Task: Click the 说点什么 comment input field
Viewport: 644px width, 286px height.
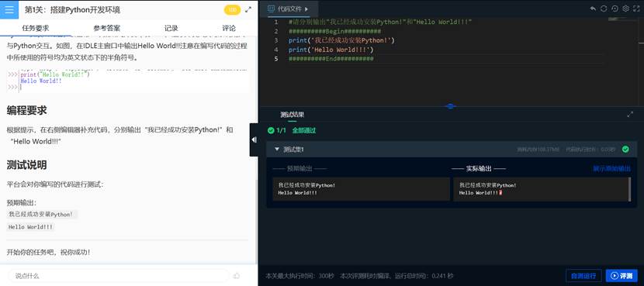Action: [118, 276]
